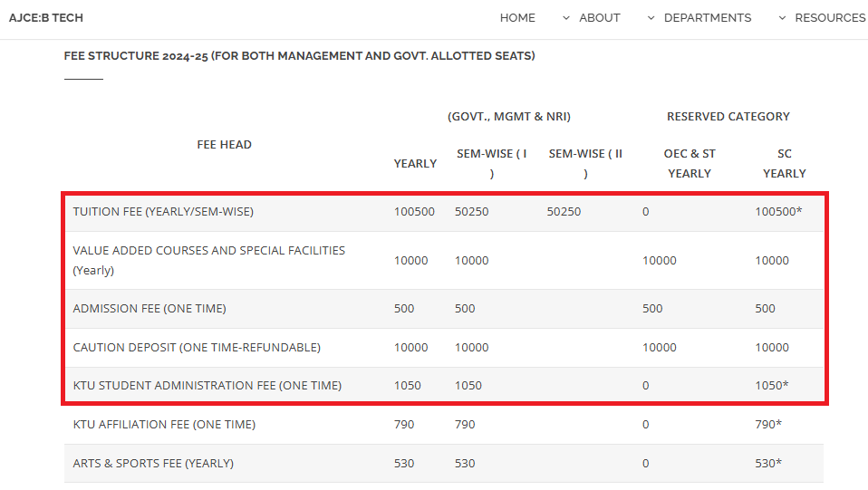Click the Arts & Sports Fee row label

[x=153, y=464]
